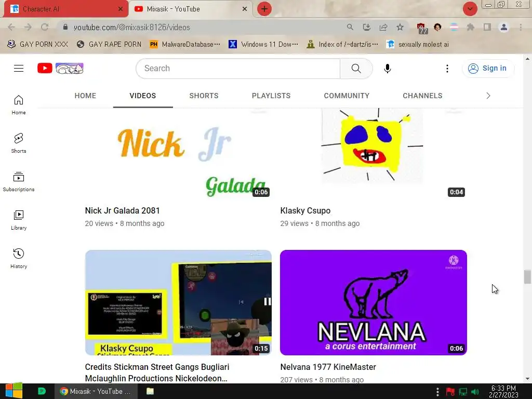
Task: Open the taskbar clock showing 6:33 PM
Action: [503, 391]
